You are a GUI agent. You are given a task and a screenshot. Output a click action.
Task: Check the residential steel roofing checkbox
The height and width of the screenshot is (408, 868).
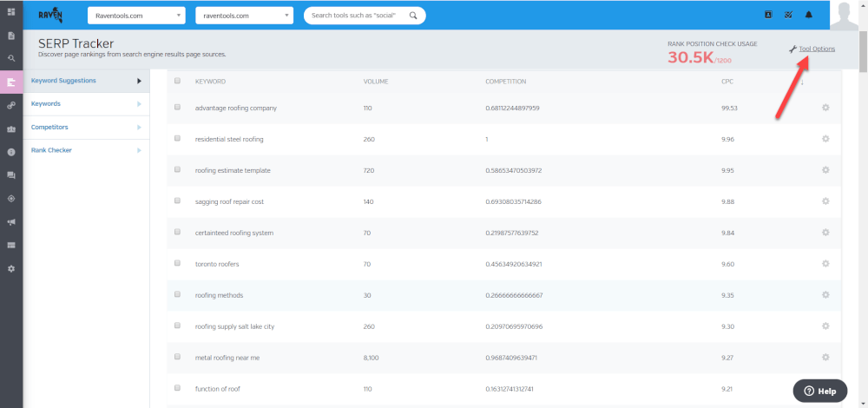click(x=178, y=138)
